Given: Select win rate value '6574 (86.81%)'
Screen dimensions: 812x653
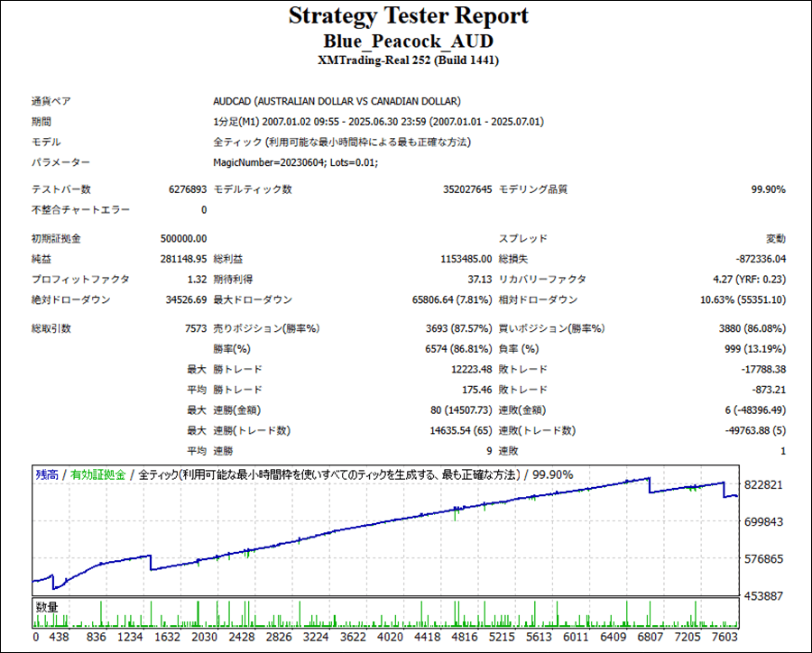Looking at the screenshot, I should pyautogui.click(x=458, y=349).
